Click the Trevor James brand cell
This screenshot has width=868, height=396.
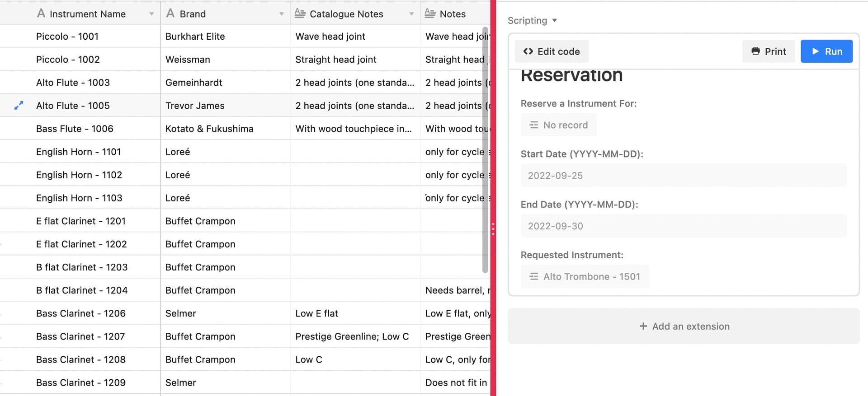click(x=226, y=106)
